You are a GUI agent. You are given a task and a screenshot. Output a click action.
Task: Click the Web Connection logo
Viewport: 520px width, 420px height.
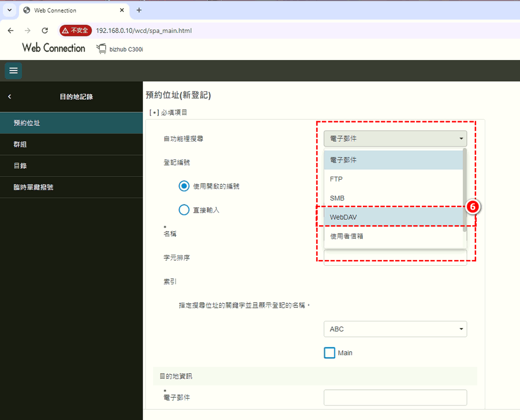tap(54, 49)
